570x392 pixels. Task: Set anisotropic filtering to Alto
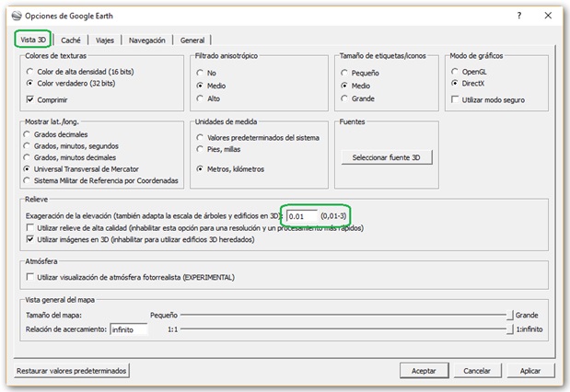pos(208,98)
